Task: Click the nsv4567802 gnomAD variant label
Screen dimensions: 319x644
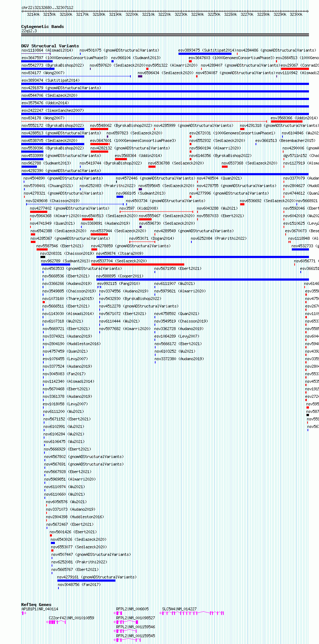Action: coord(84,457)
